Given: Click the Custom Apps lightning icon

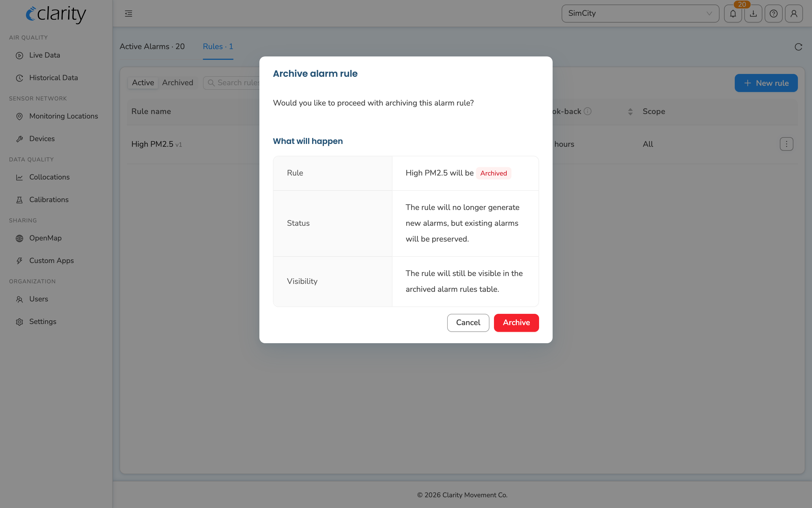Looking at the screenshot, I should tap(19, 261).
